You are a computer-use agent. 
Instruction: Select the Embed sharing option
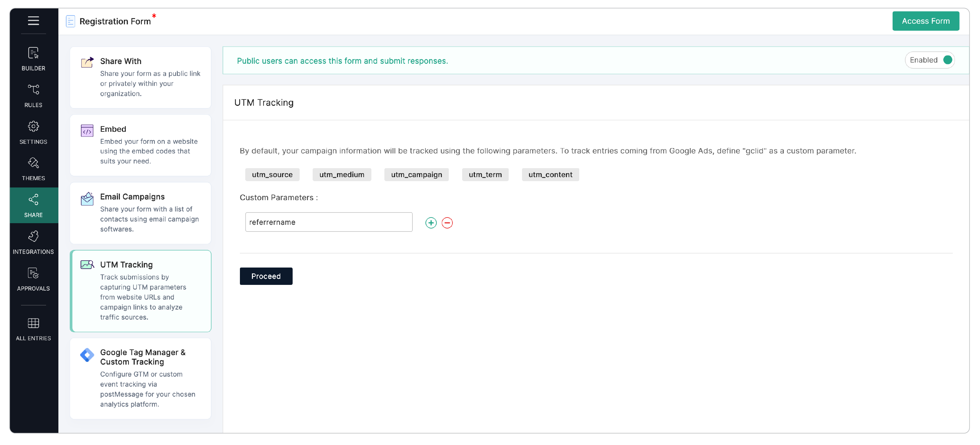tap(140, 145)
